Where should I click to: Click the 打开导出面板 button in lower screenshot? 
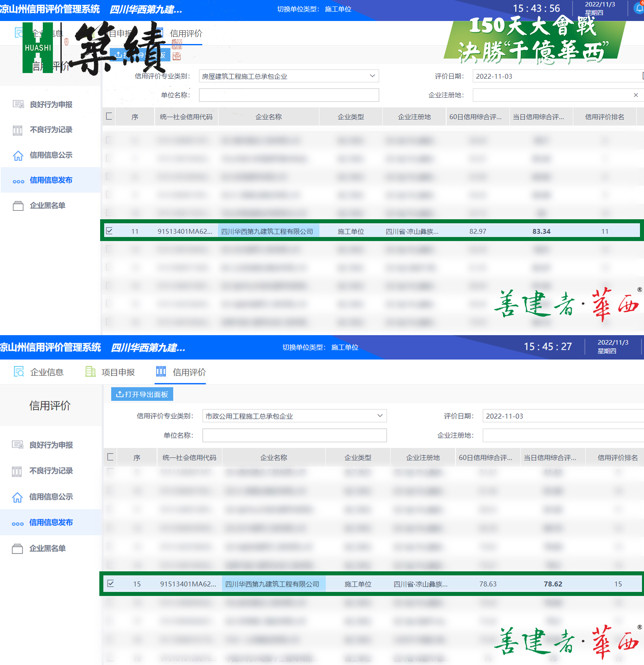(142, 394)
